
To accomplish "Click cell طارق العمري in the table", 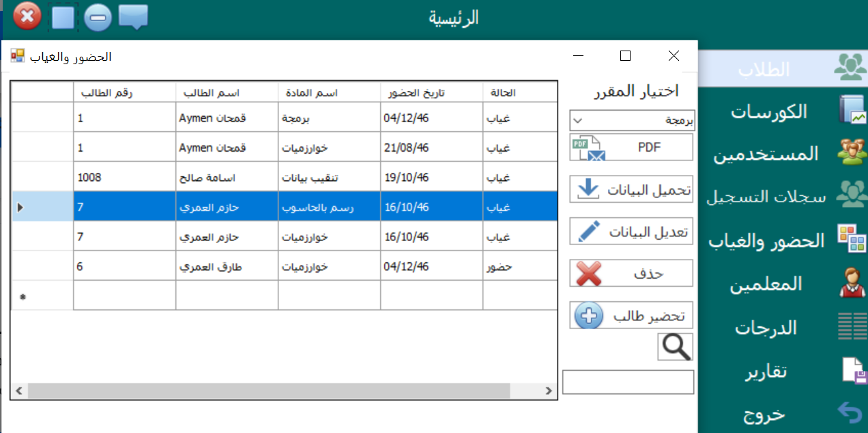I will tap(227, 266).
